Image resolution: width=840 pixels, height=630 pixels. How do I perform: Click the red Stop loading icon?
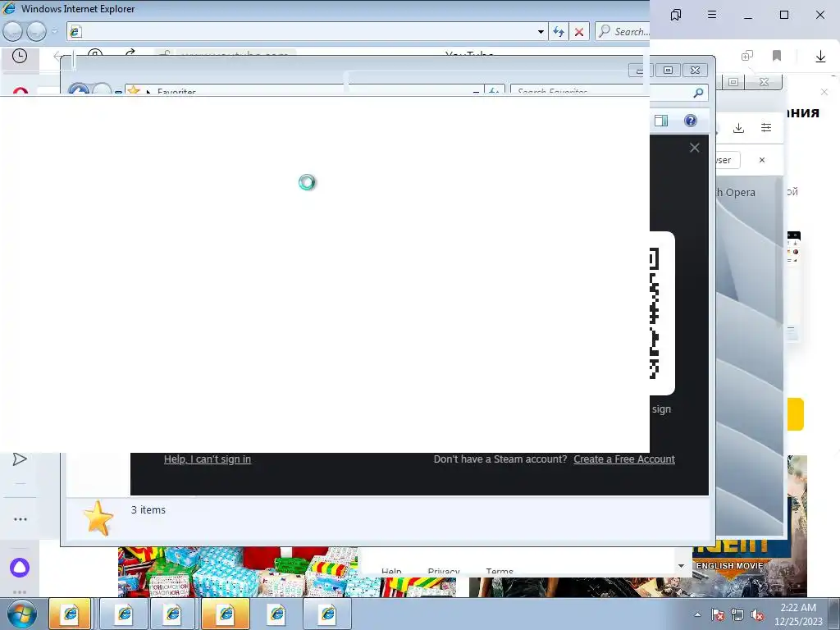(579, 32)
